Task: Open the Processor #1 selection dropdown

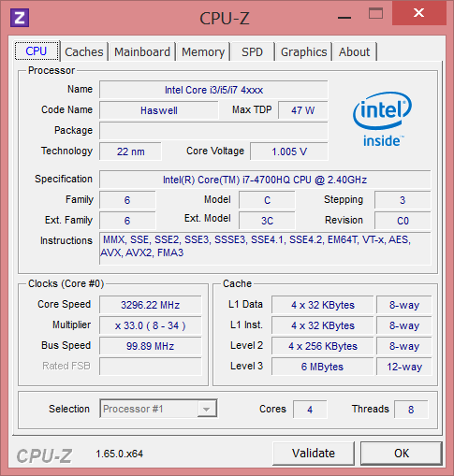Action: coord(158,409)
